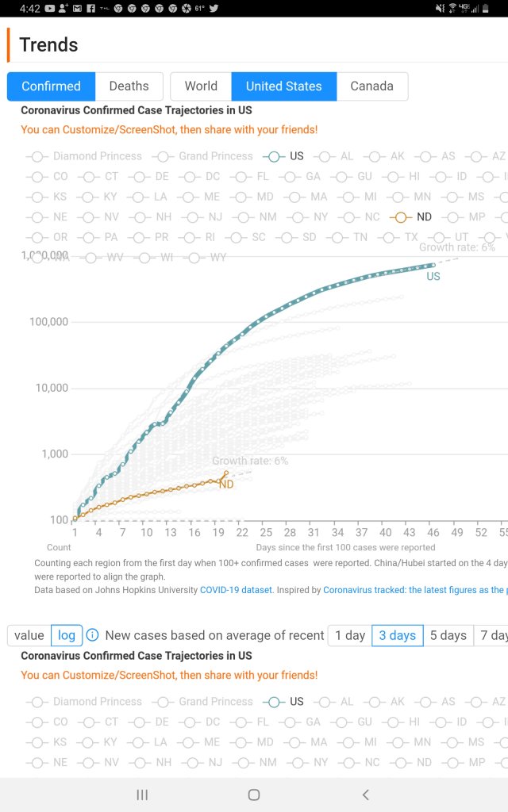Screen dimensions: 508x812
Task: Switch to the Deaths tab
Action: coord(129,86)
